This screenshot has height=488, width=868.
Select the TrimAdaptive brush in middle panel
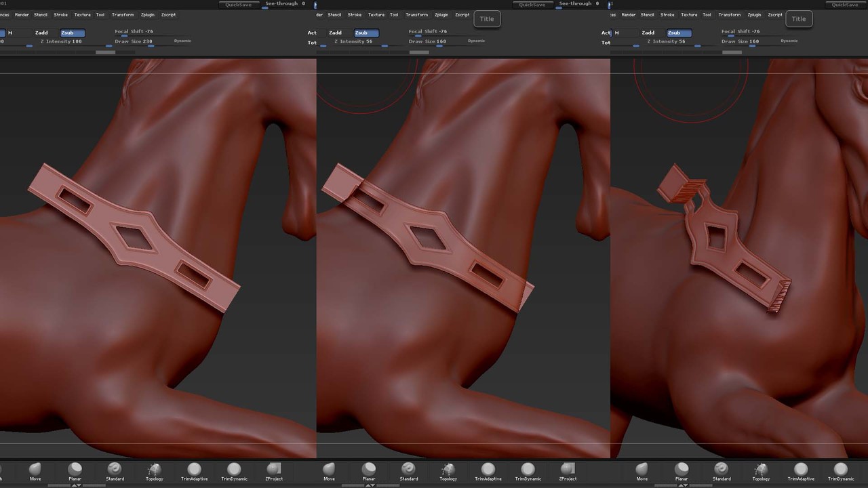tap(488, 471)
